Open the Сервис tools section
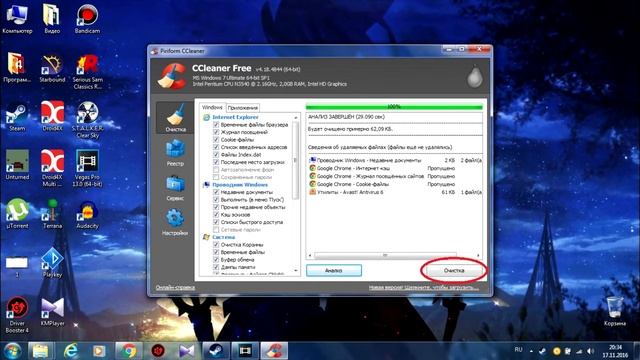The width and height of the screenshot is (640, 360). (175, 187)
